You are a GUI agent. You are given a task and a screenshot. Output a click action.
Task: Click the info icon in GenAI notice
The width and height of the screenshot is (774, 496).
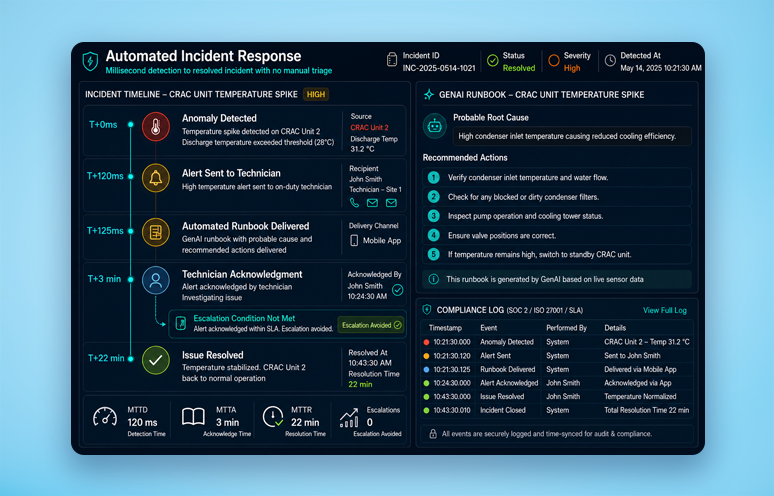click(x=433, y=279)
